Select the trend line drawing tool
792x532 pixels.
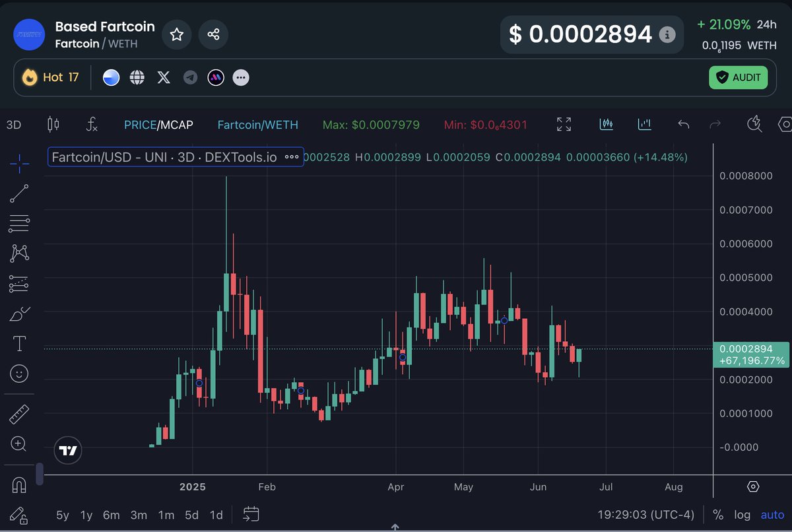[19, 193]
